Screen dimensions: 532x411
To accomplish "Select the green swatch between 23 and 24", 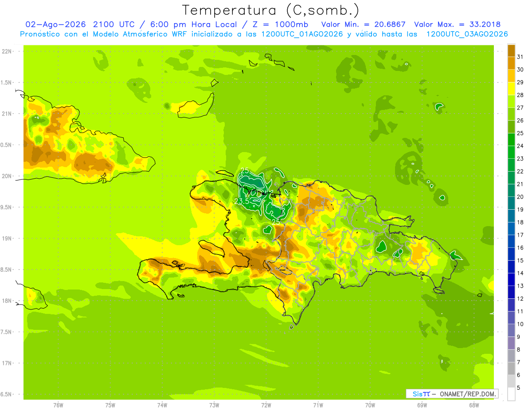I will [511, 152].
